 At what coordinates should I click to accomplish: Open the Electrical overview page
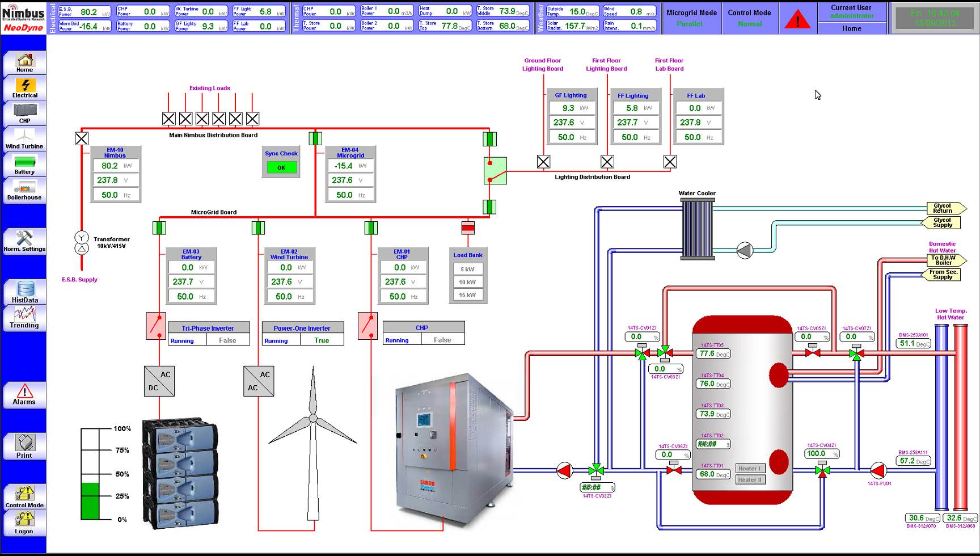(x=24, y=88)
